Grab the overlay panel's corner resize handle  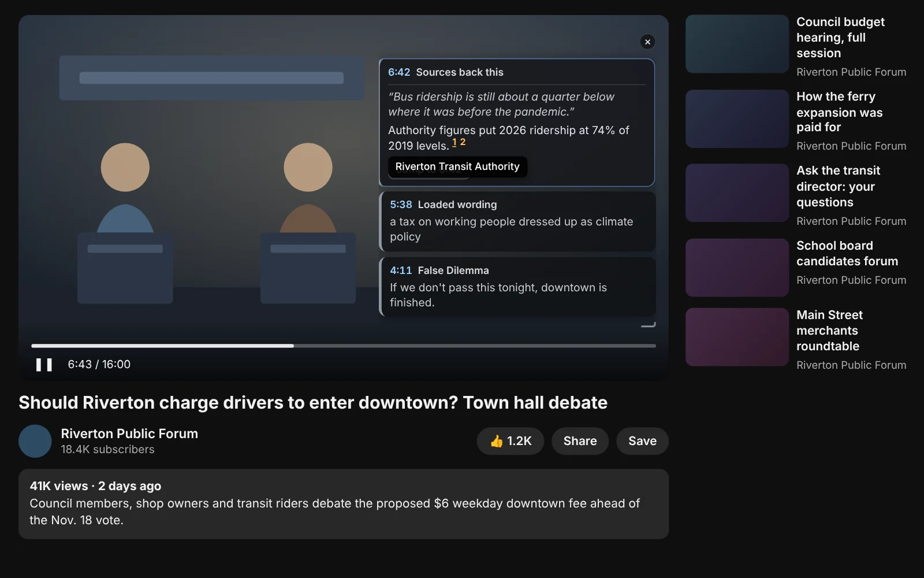[x=649, y=324]
